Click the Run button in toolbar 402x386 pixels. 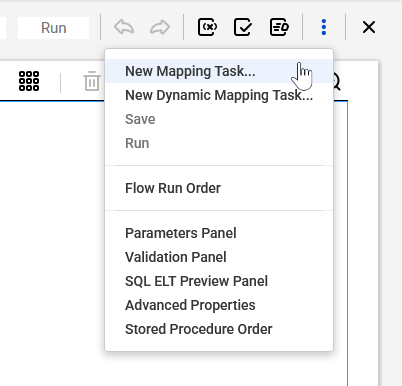(53, 28)
